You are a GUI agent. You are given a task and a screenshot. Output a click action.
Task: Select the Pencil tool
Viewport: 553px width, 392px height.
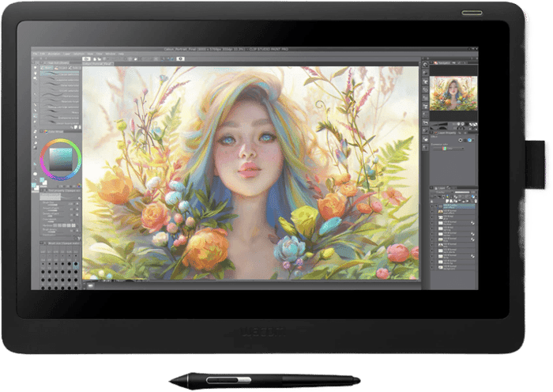tap(35, 110)
